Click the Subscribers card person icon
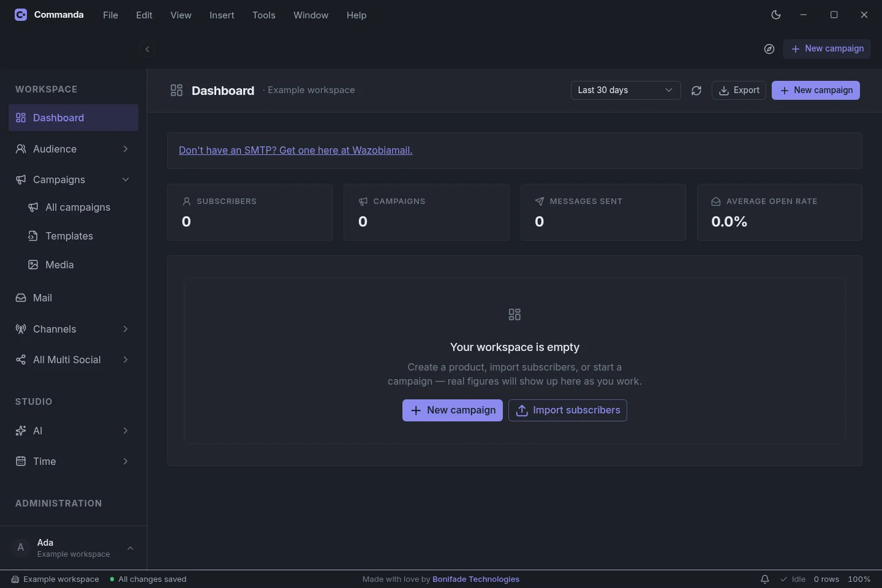 point(187,202)
